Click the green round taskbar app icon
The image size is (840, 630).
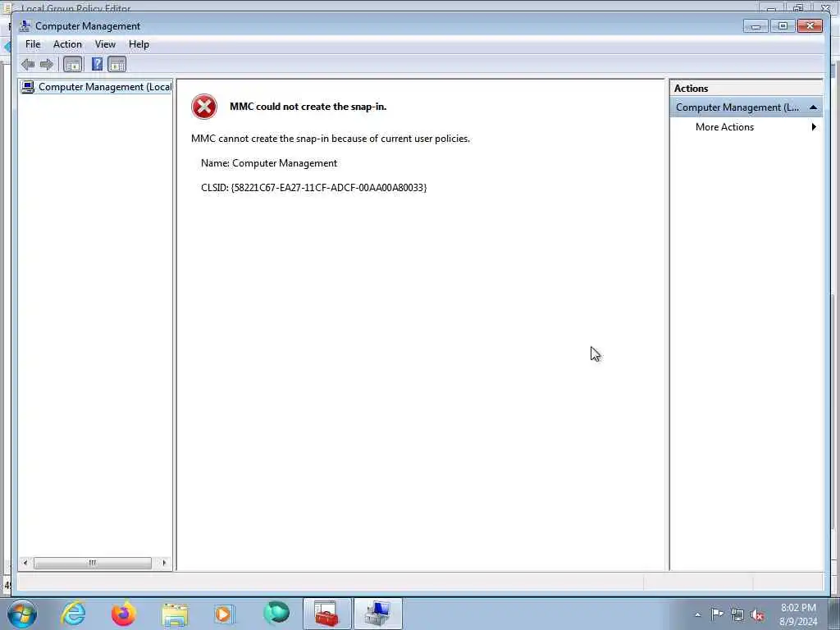[276, 614]
